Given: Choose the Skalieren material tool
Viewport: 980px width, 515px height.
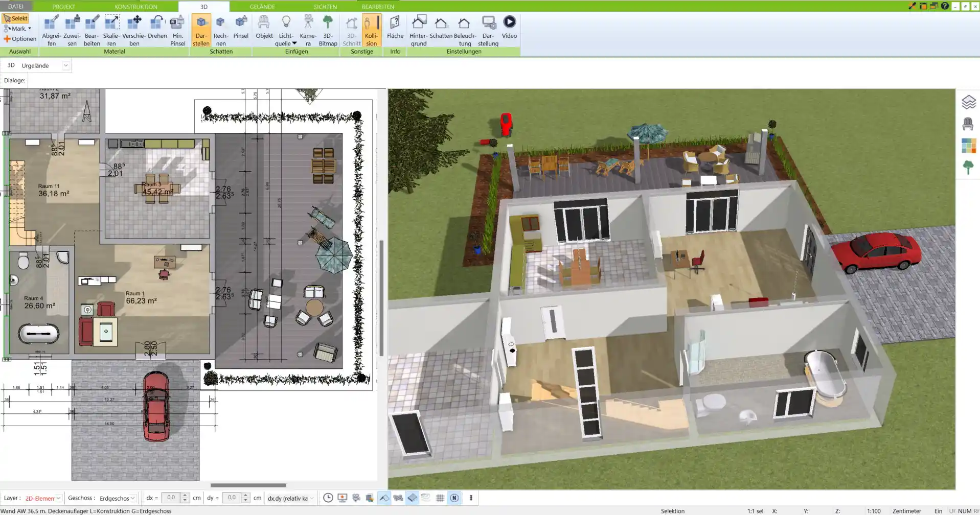Looking at the screenshot, I should (x=111, y=31).
